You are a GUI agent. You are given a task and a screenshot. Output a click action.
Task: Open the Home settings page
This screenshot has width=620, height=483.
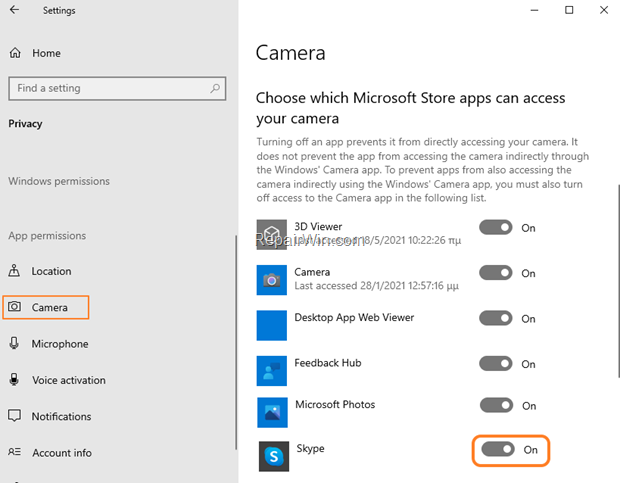pyautogui.click(x=46, y=53)
